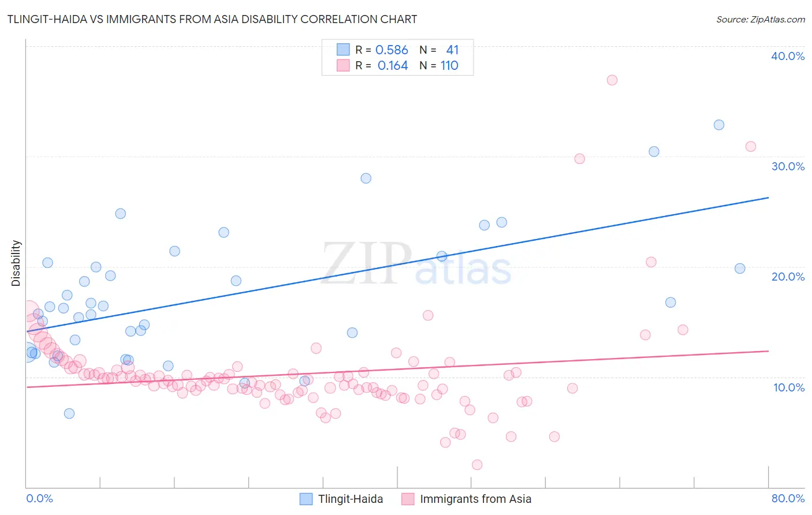
Task: Click the N = 110 value in legend
Action: point(439,65)
